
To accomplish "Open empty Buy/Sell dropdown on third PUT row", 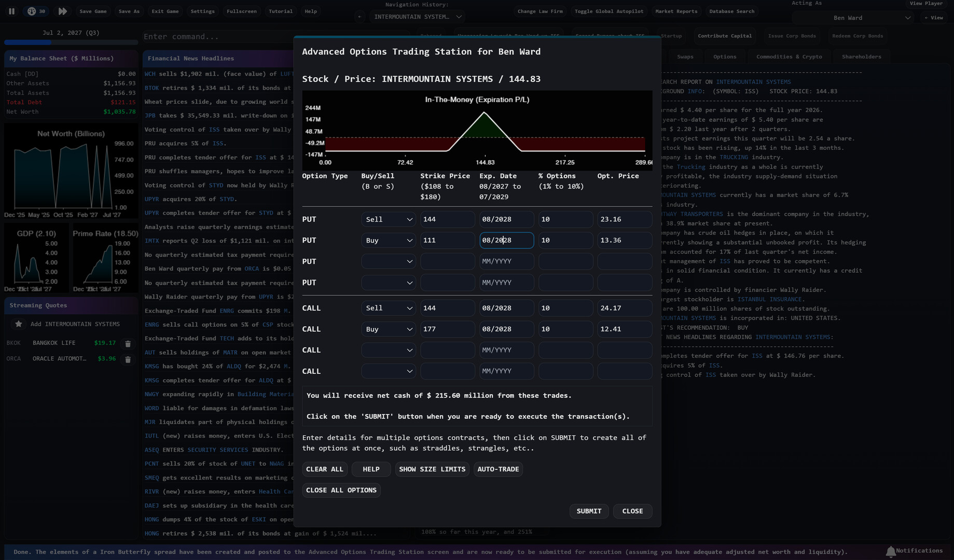I will (388, 261).
